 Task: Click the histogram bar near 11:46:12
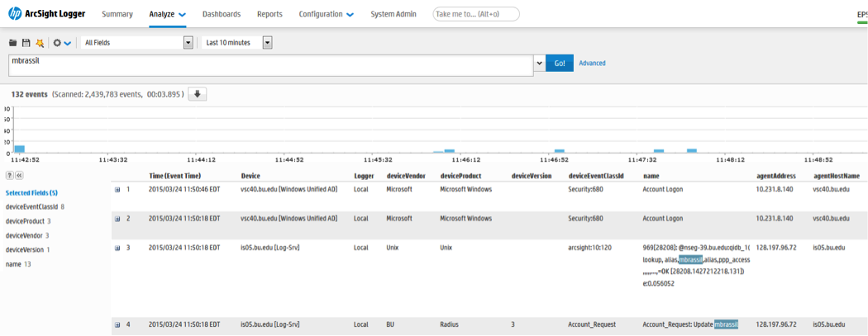point(450,151)
